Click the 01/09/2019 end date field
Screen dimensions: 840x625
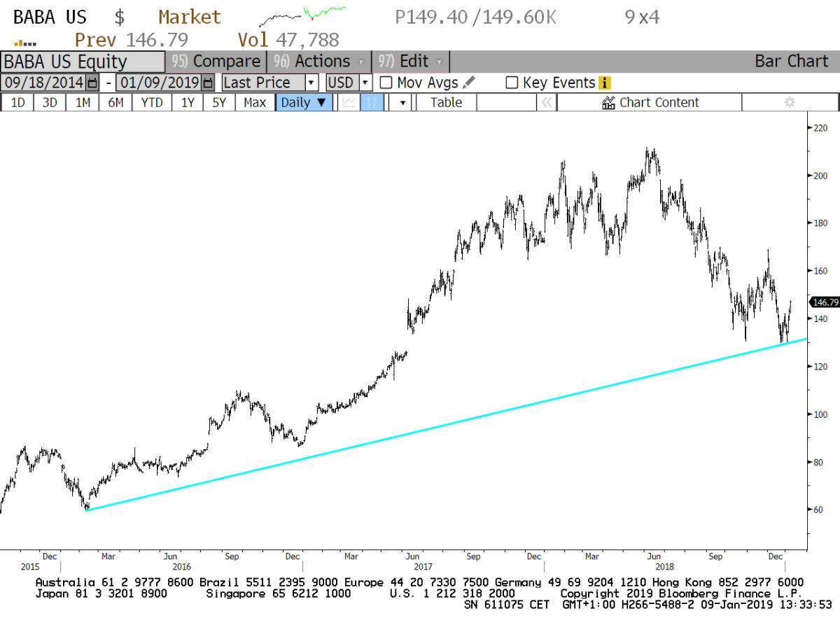coord(159,83)
